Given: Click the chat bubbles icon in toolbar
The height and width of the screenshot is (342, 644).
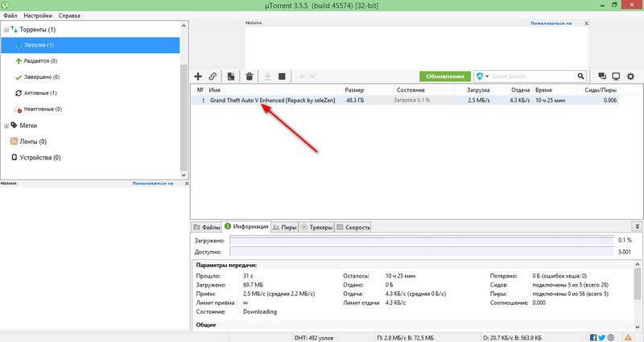Looking at the screenshot, I should pyautogui.click(x=601, y=76).
